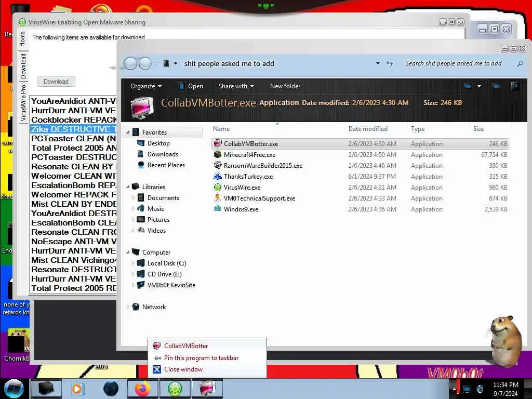
Task: Expand the Network tree node
Action: point(128,307)
